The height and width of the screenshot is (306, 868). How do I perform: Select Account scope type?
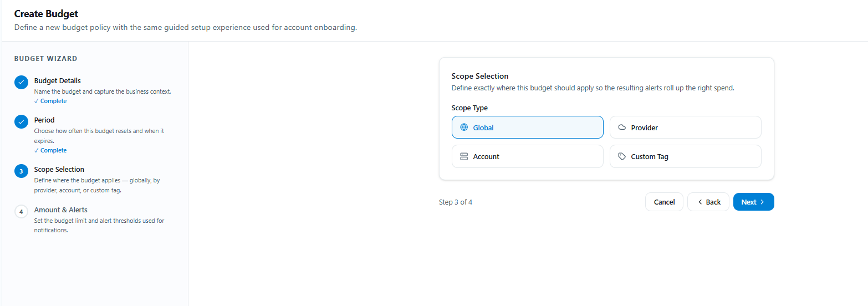527,156
